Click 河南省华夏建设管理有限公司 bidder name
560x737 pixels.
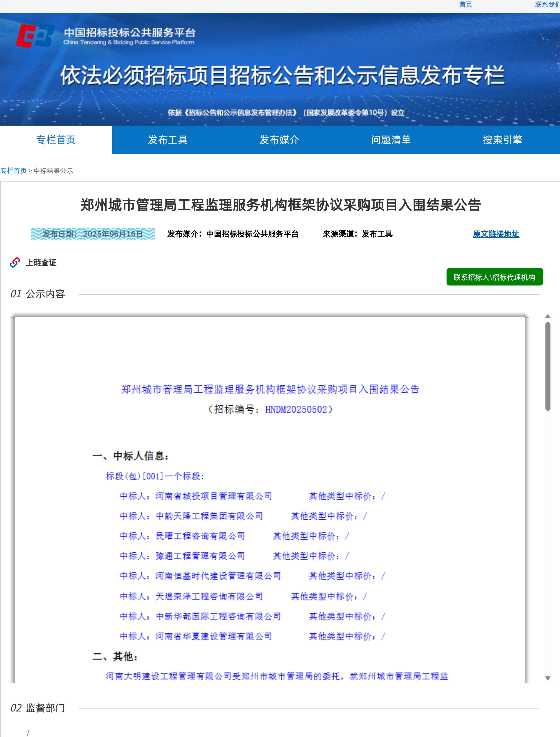[214, 636]
